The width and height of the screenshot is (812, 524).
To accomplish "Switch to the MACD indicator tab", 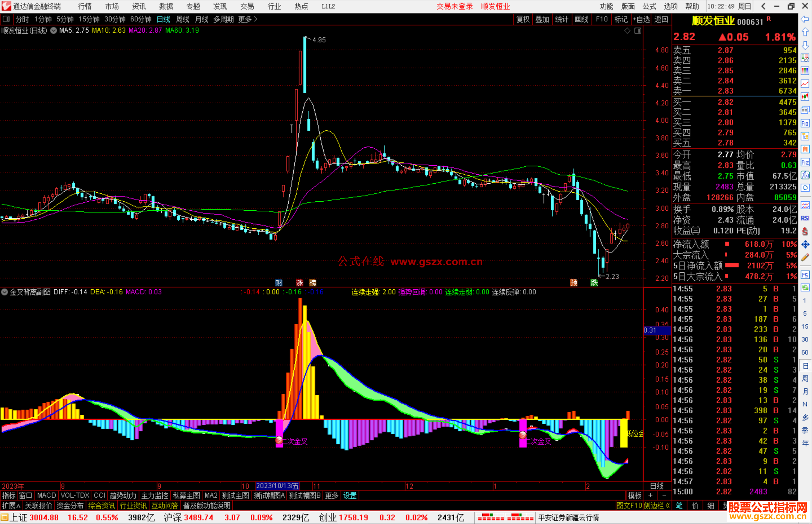I will click(x=46, y=495).
